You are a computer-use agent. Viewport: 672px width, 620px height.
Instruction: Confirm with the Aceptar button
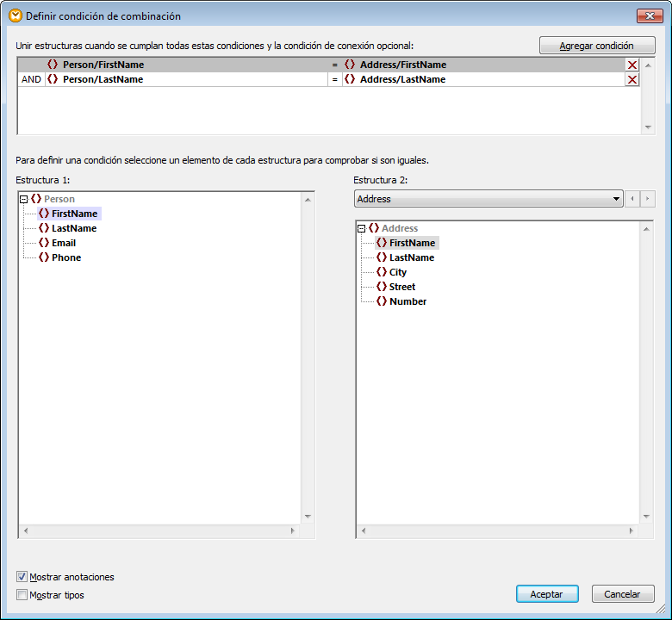[547, 594]
